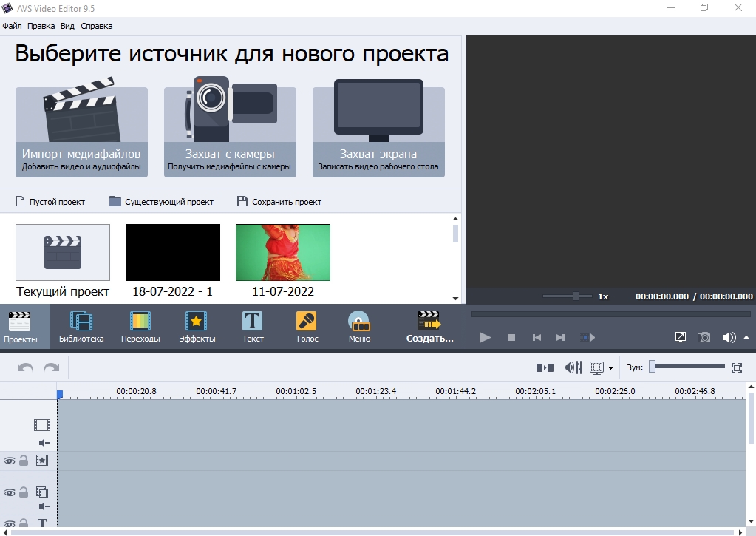
Task: Click Импорт медиафайлов button
Action: point(81,132)
